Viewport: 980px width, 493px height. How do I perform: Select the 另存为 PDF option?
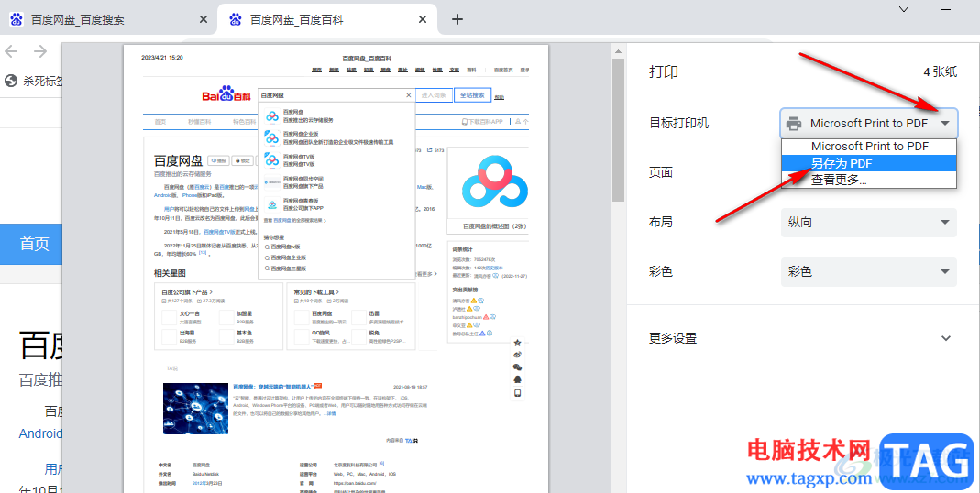[869, 164]
